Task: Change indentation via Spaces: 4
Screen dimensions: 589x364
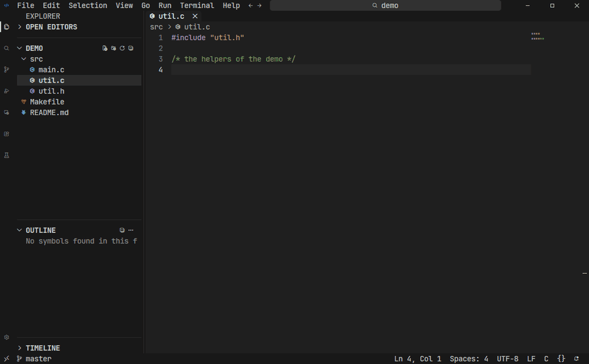Action: point(469,359)
